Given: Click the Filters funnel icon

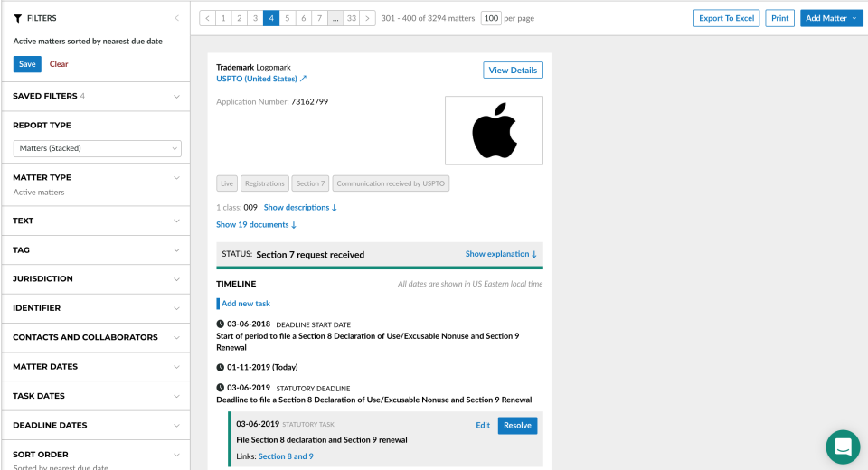Looking at the screenshot, I should [18, 18].
